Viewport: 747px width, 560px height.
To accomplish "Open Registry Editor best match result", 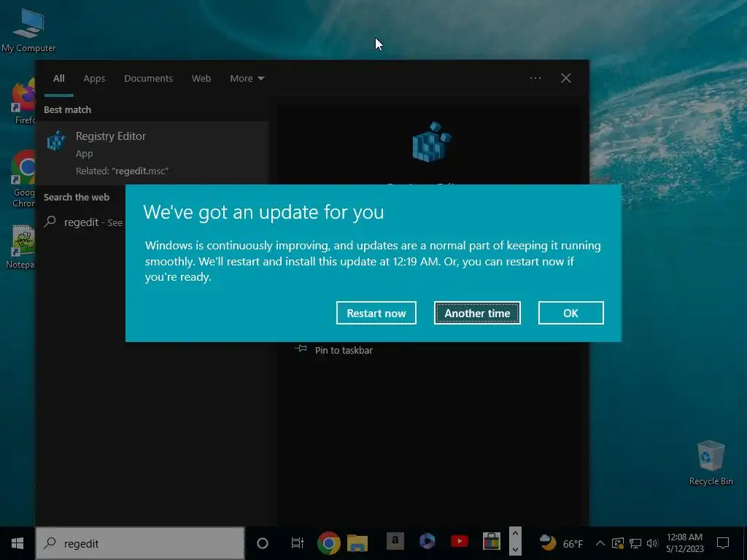I will 152,152.
